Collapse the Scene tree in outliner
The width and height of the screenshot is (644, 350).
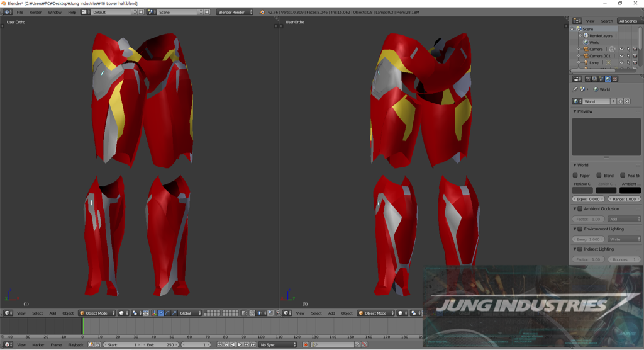(572, 29)
